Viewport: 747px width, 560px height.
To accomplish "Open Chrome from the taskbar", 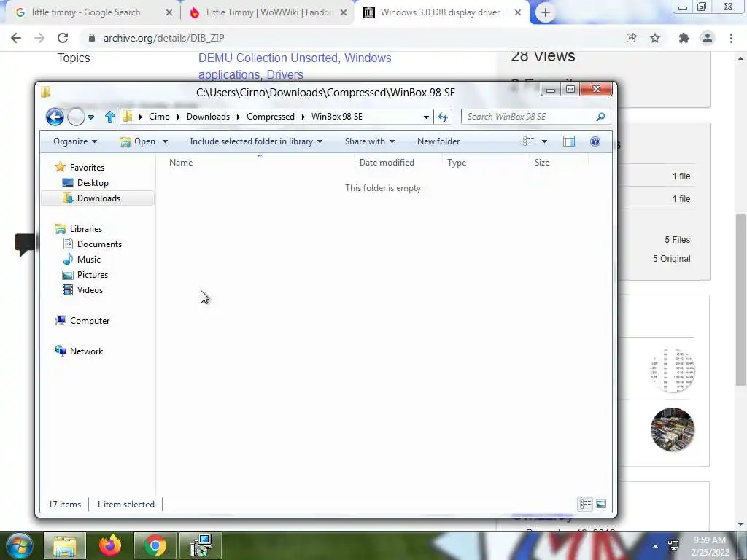I will (x=155, y=545).
